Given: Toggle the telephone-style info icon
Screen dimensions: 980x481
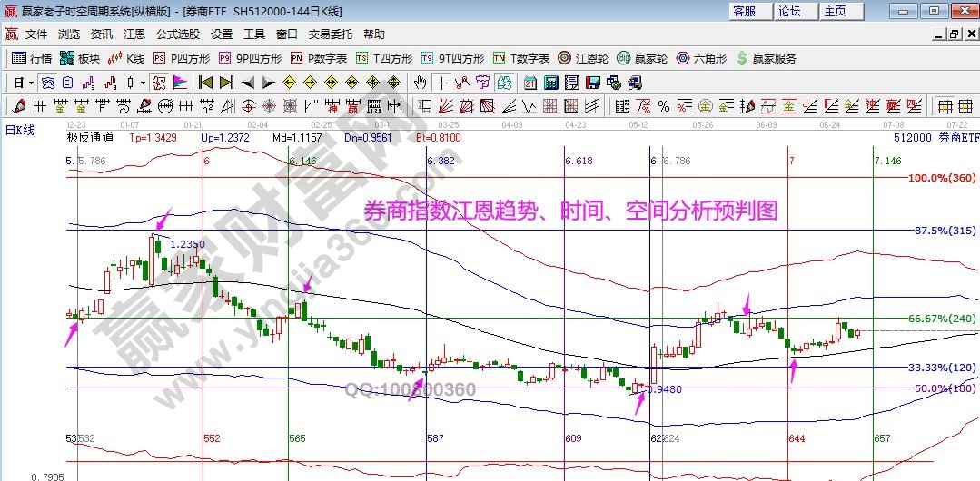Looking at the screenshot, I should (x=48, y=83).
